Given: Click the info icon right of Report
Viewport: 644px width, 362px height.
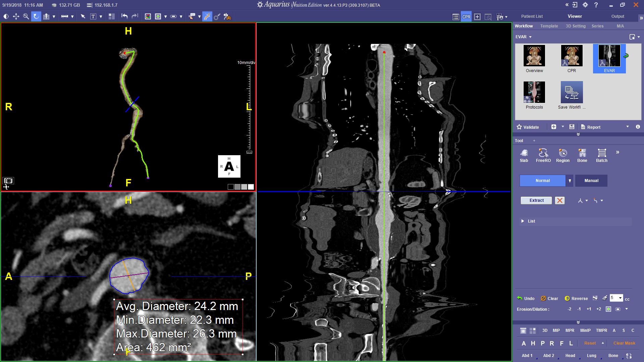Looking at the screenshot, I should (638, 127).
